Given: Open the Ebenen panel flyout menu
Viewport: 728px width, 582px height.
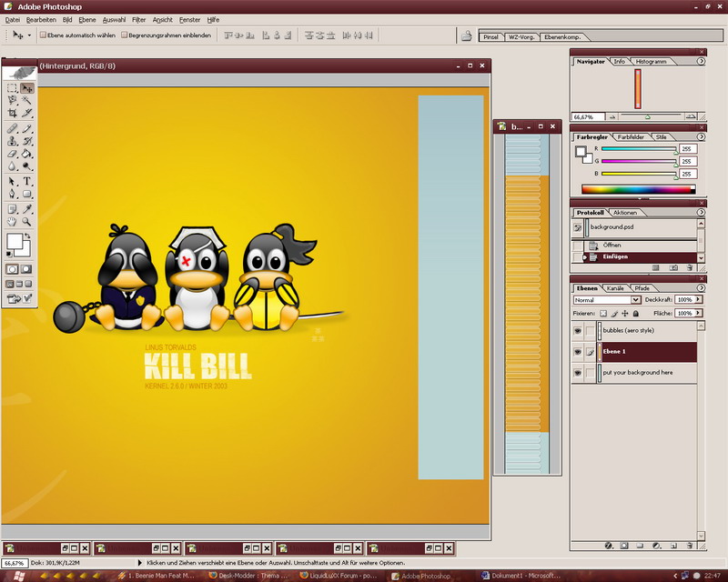Looking at the screenshot, I should [701, 288].
